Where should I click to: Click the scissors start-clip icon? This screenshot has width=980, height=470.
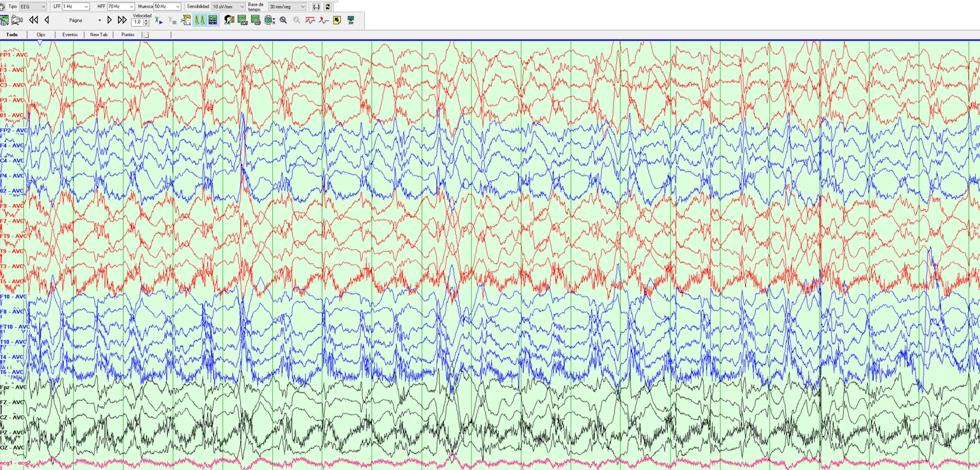(158, 20)
